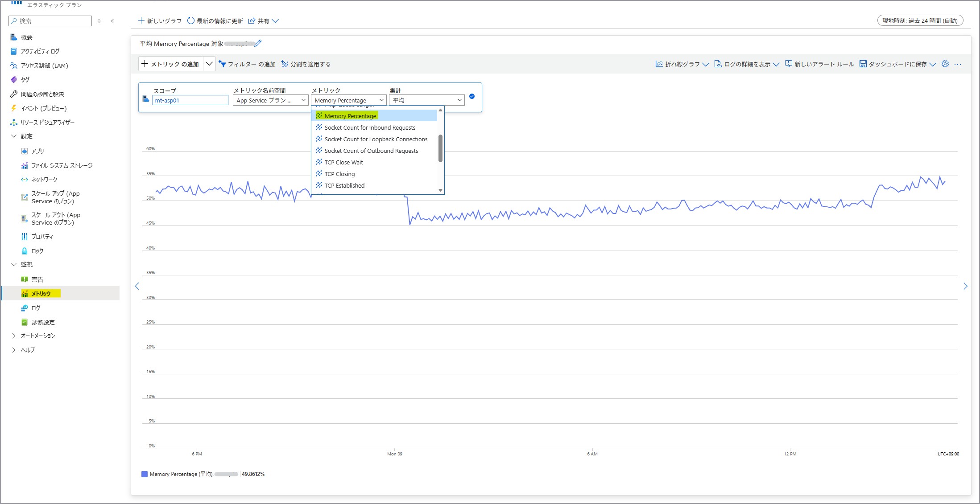Collapse the sidebar with double-chevron icon

coord(112,21)
